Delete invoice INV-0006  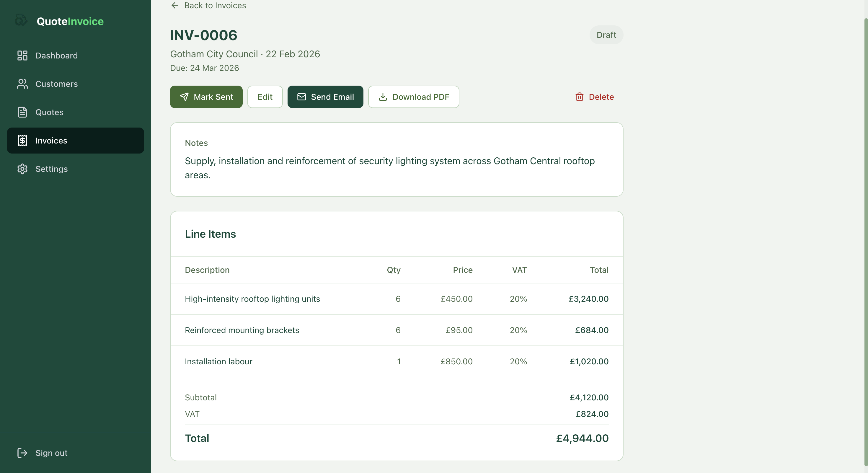595,97
